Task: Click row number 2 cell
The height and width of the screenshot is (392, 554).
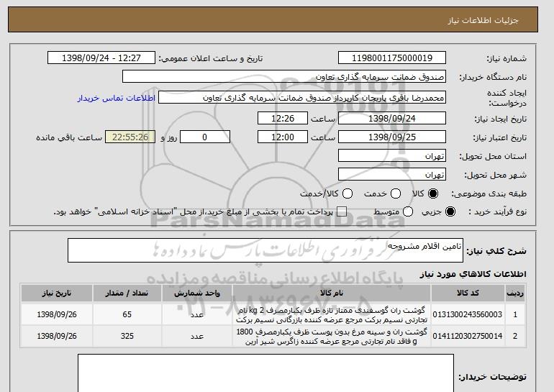Action: (515, 336)
